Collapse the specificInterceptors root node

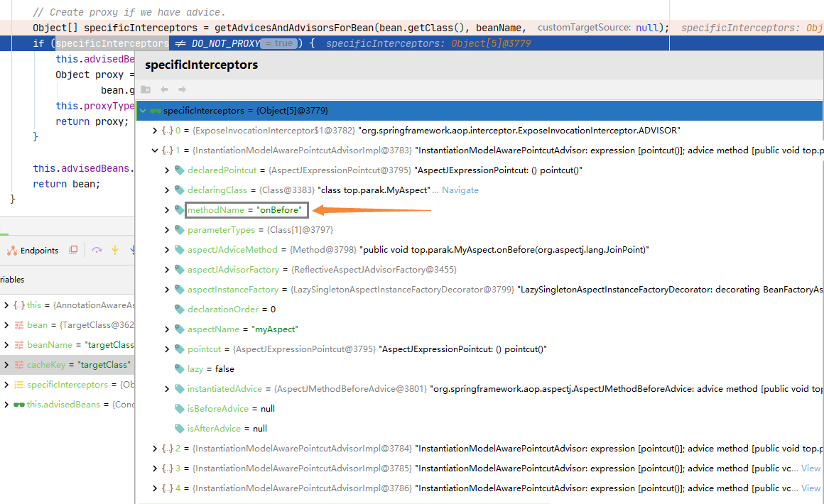coord(142,111)
